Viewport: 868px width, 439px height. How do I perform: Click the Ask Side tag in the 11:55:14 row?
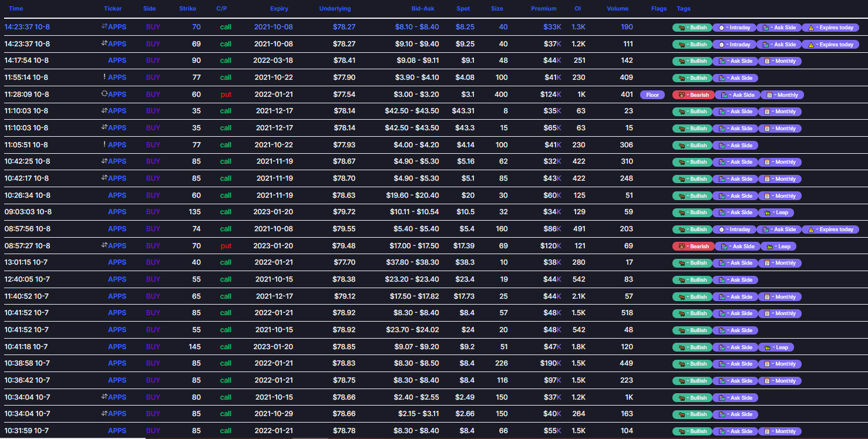[x=735, y=78]
